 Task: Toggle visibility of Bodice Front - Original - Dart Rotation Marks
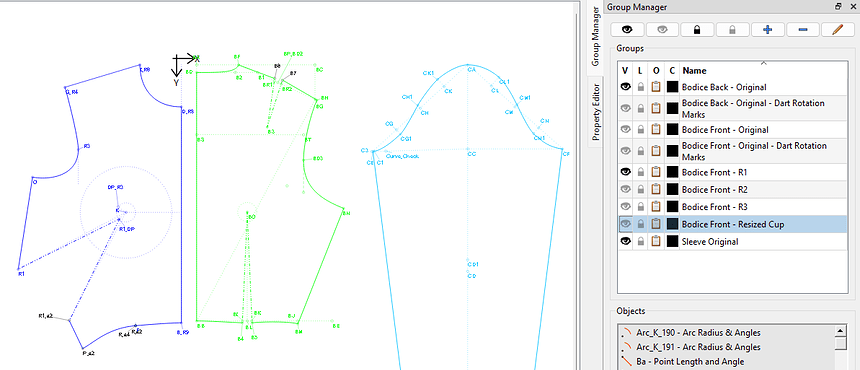pos(626,151)
